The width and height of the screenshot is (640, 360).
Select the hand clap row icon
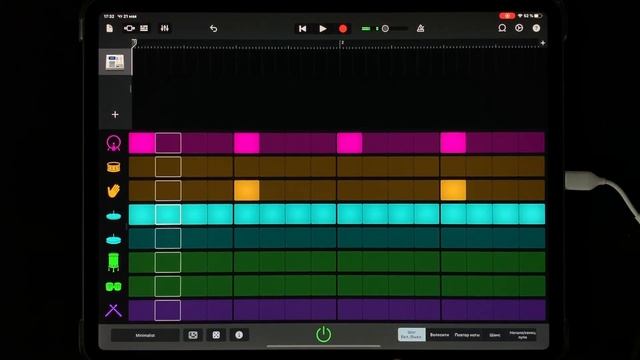tap(113, 191)
